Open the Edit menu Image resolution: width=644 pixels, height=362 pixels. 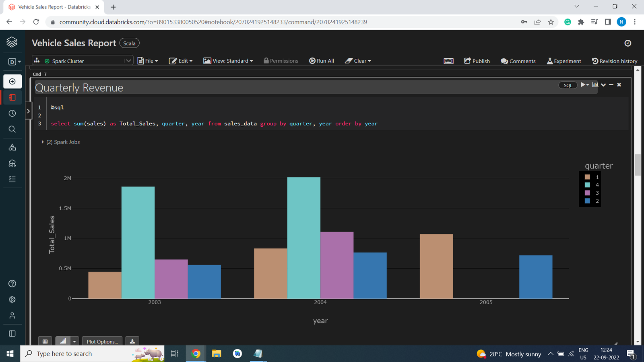pyautogui.click(x=181, y=61)
